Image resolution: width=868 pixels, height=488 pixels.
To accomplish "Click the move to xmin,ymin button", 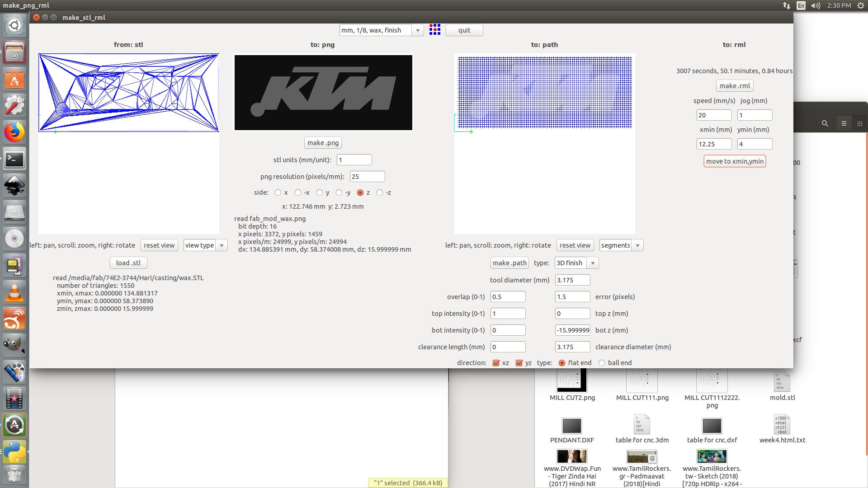I will click(735, 161).
